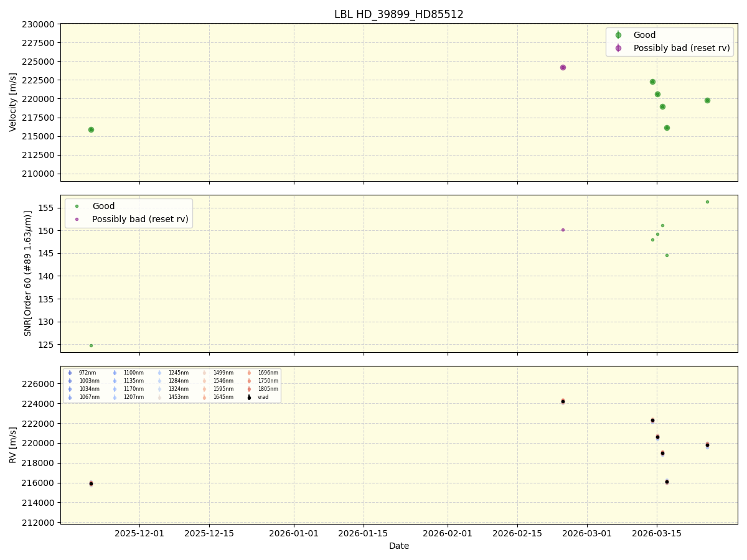Click the 1696nm legend marker
747x560 pixels.
click(x=249, y=373)
